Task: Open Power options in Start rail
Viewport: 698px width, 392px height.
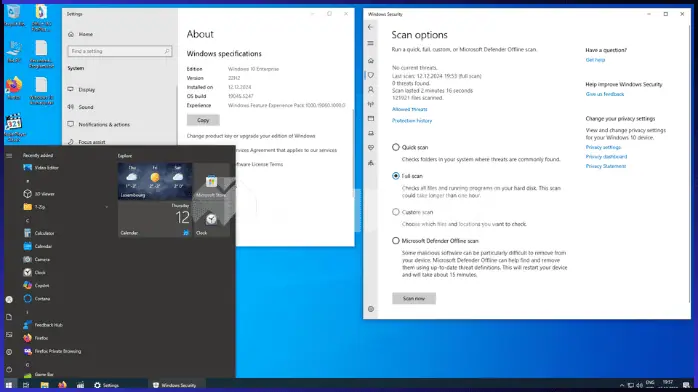Action: point(9,369)
